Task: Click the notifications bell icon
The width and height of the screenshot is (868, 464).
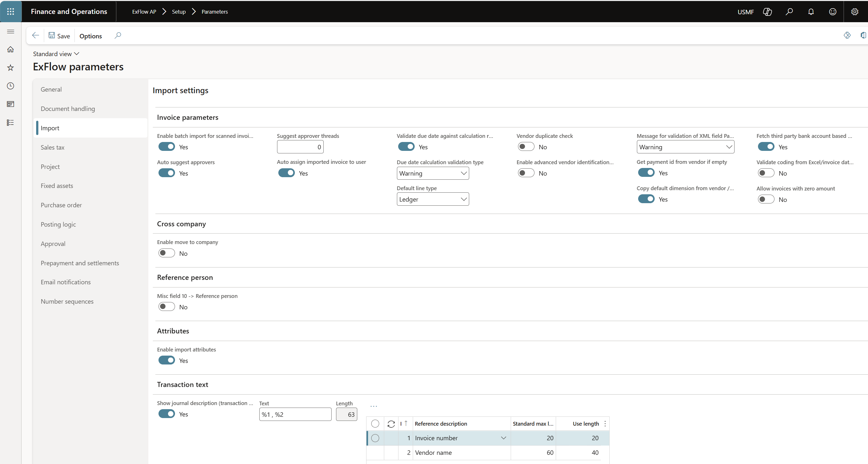Action: click(811, 12)
